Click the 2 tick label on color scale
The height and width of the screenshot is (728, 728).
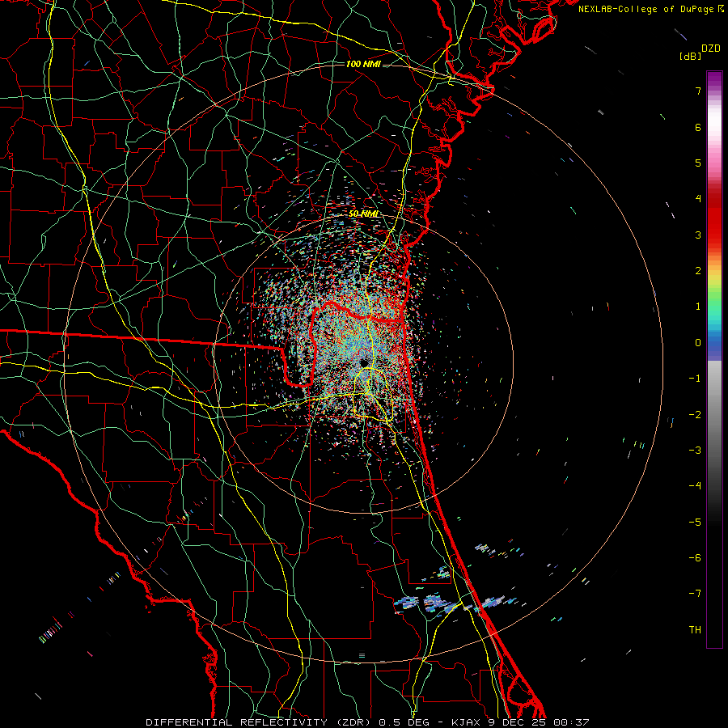coord(698,271)
